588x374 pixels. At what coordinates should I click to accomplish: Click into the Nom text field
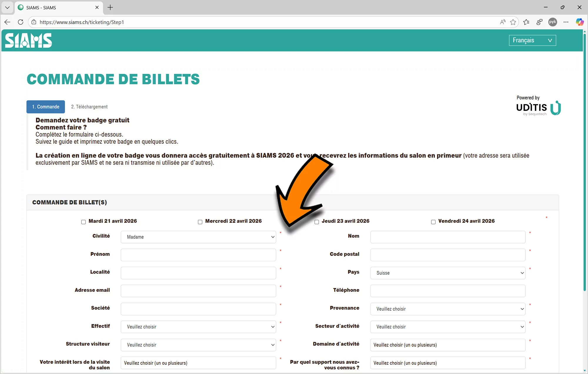[x=447, y=237]
